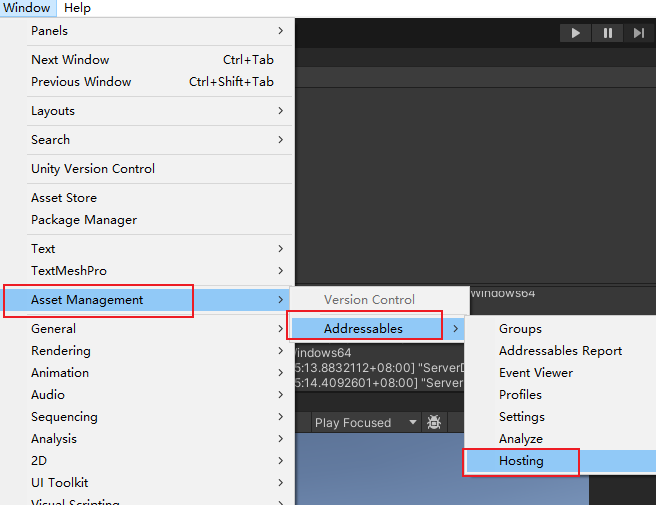656x505 pixels.
Task: Click the Layouts submenu arrow
Action: pos(281,111)
